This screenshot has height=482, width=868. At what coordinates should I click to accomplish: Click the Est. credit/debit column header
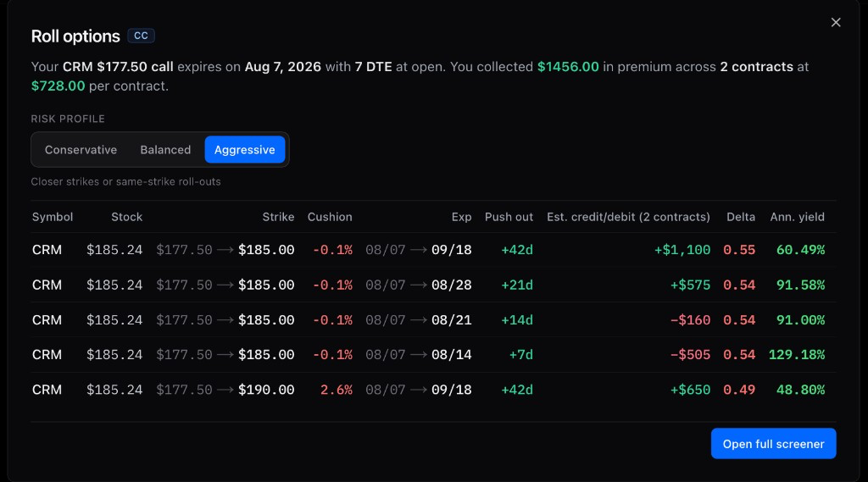coord(628,217)
